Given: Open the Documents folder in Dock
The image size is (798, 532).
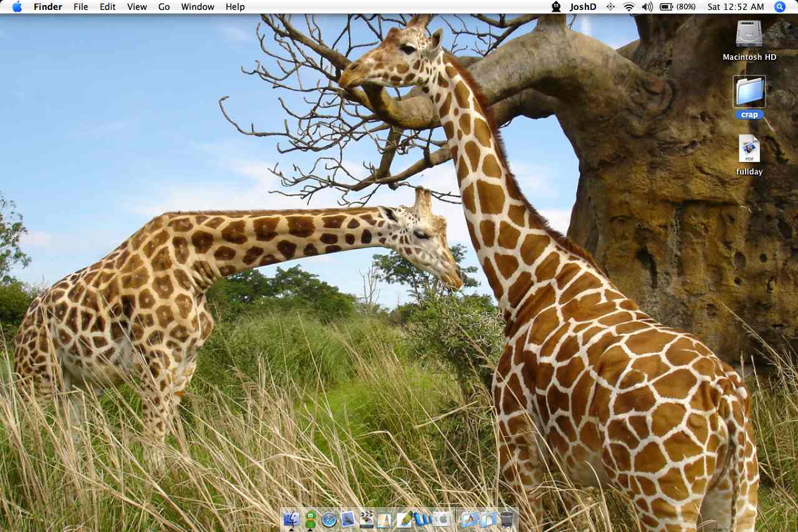Looking at the screenshot, I should (489, 519).
